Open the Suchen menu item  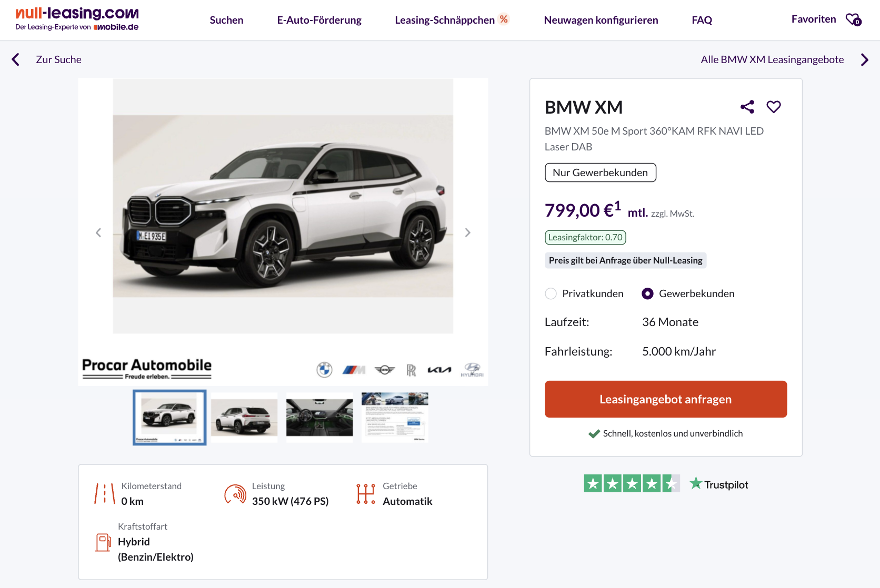pos(226,20)
